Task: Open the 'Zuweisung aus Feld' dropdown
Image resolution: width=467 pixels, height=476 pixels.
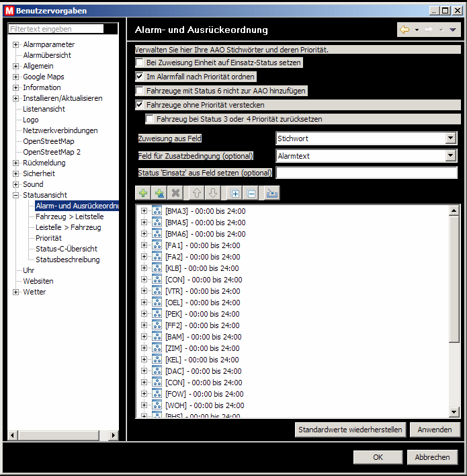Action: pyautogui.click(x=451, y=138)
